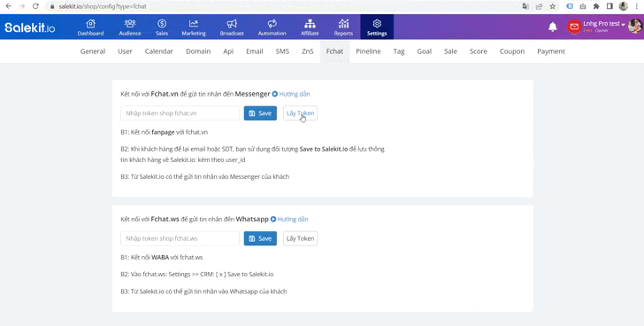Open the Dashboard section

coord(90,27)
